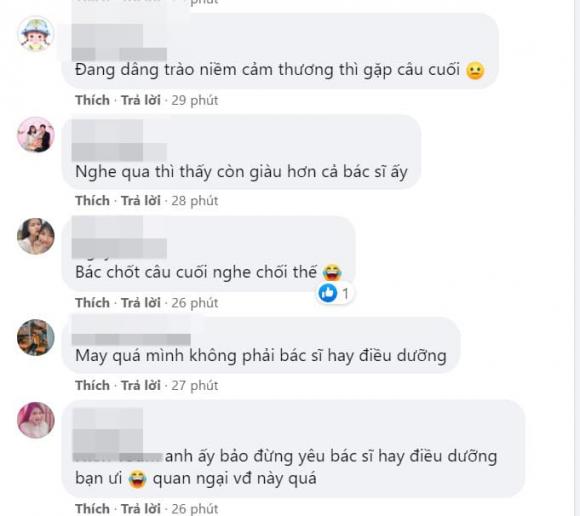Click Thích under 'Bác chốt câu cuối' comment

point(92,303)
